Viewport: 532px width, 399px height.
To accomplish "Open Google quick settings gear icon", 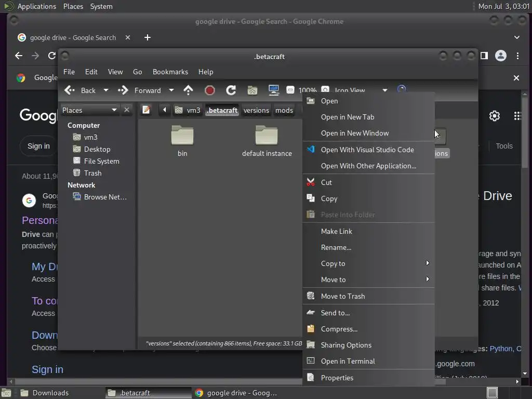I will 495,116.
